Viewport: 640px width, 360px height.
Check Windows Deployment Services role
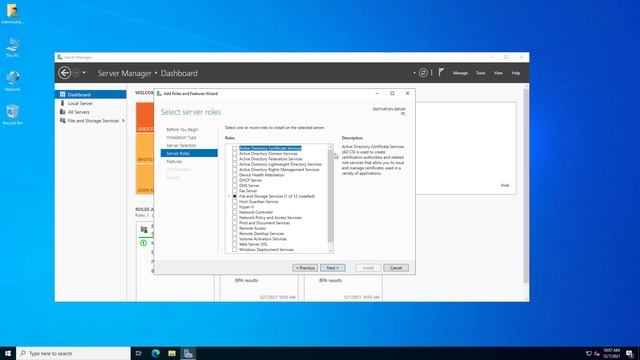[235, 250]
